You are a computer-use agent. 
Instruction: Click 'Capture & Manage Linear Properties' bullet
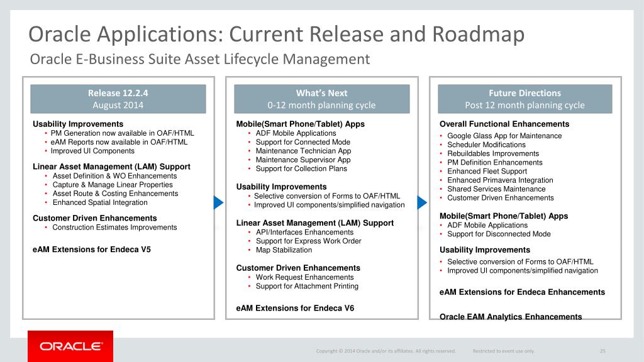click(113, 185)
